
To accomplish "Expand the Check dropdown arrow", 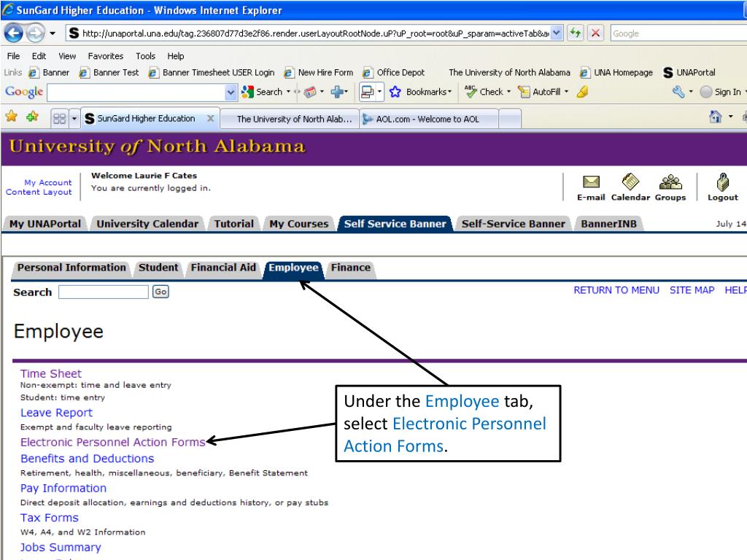I will tap(508, 91).
